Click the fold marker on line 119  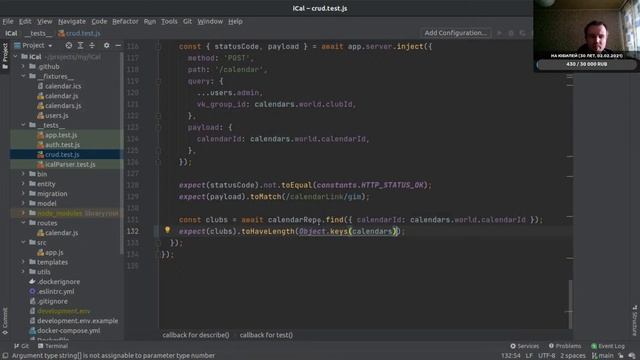point(158,81)
